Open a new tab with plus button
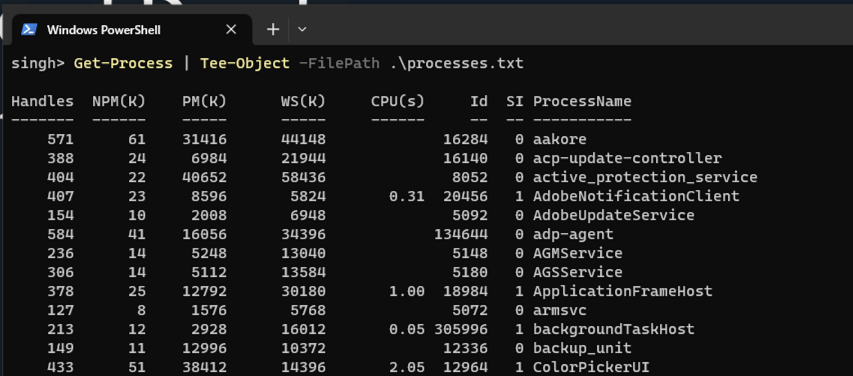853x376 pixels. [273, 29]
